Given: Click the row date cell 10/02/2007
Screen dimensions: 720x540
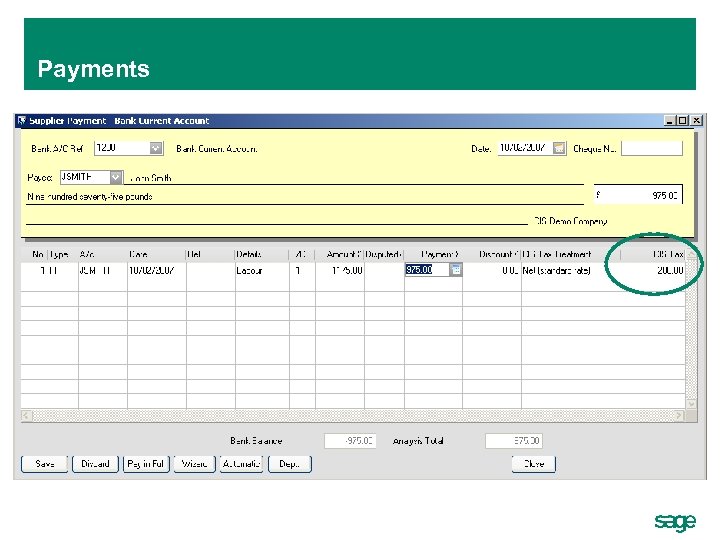Looking at the screenshot, I should 157,270.
